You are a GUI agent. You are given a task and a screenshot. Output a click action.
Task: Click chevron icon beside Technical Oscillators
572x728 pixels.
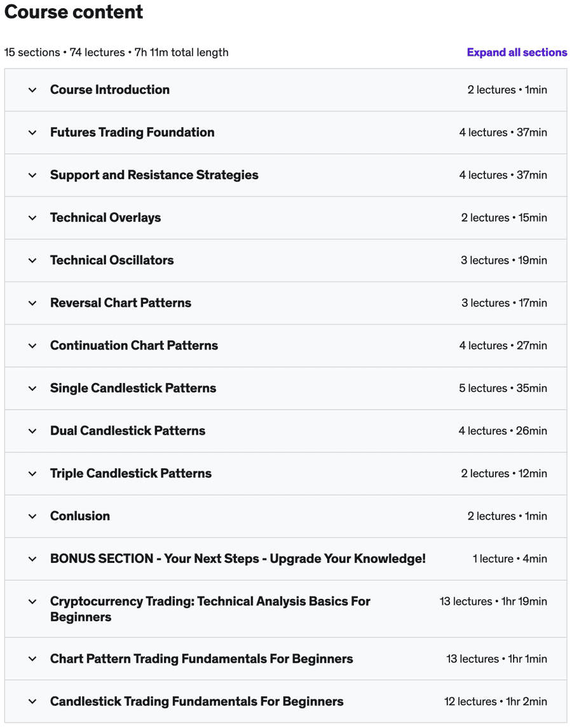click(32, 260)
